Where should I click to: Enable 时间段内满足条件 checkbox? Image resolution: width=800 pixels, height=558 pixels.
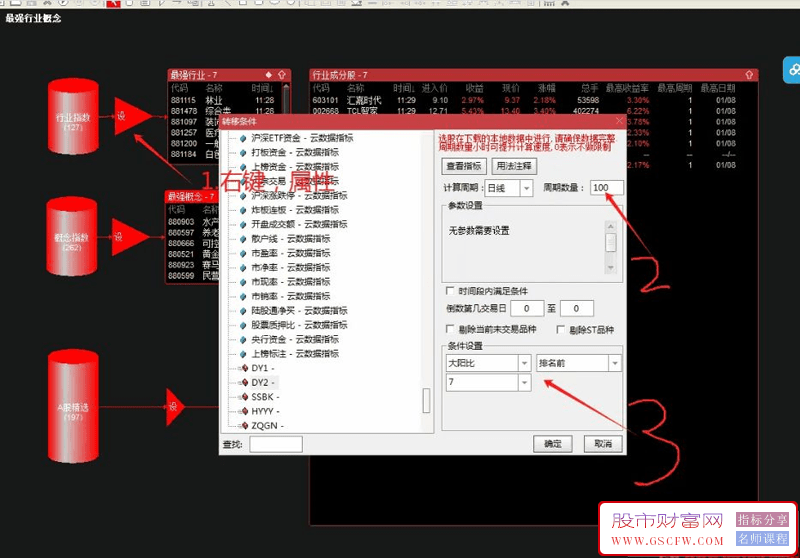(x=450, y=291)
